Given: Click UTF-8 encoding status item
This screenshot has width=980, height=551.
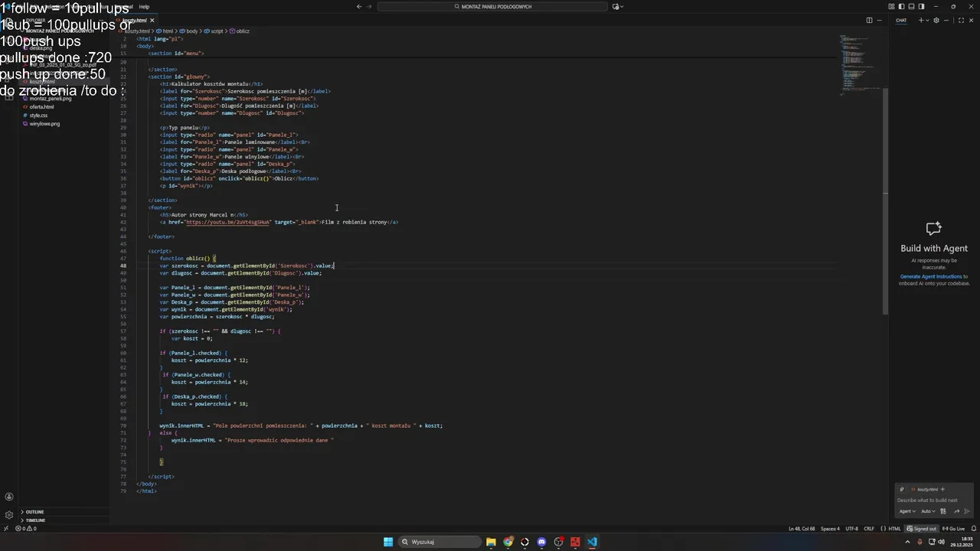Looking at the screenshot, I should tap(851, 529).
